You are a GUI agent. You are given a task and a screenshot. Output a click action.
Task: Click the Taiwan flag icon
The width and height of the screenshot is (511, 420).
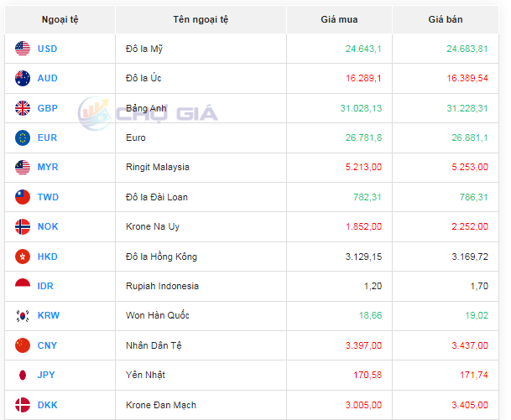[x=23, y=197]
